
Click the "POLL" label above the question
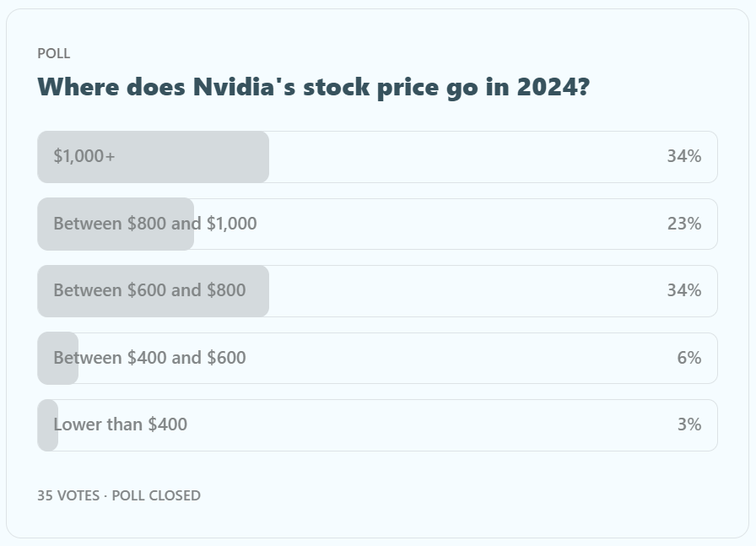coord(54,53)
